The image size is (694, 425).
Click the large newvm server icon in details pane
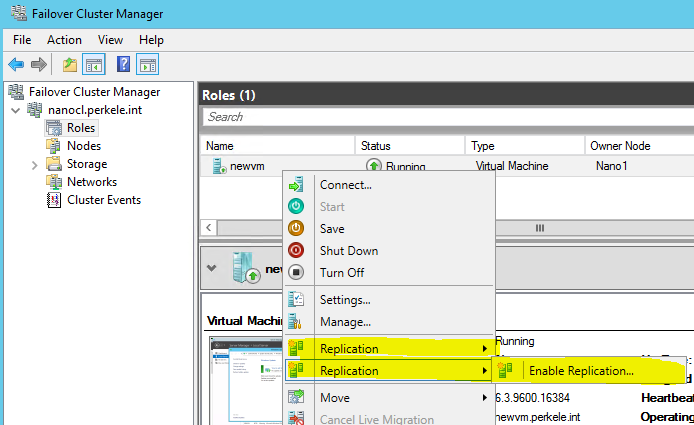pyautogui.click(x=246, y=267)
